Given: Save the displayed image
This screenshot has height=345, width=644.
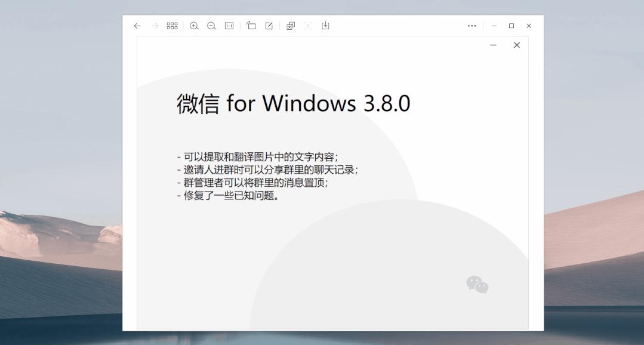Looking at the screenshot, I should pos(325,26).
